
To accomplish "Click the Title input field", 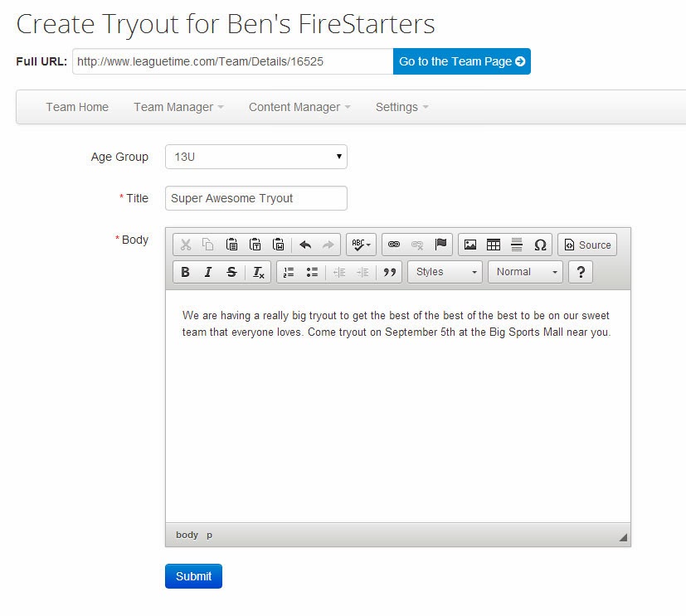I will [x=256, y=198].
